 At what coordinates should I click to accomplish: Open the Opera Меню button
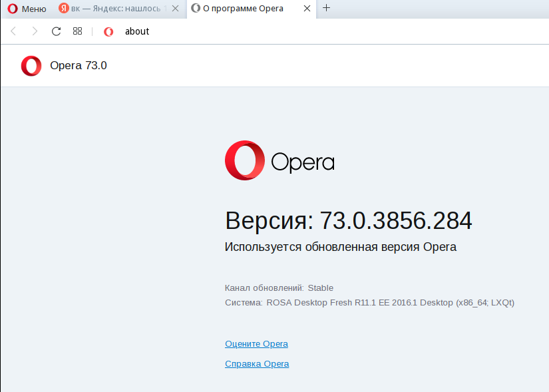pos(27,9)
